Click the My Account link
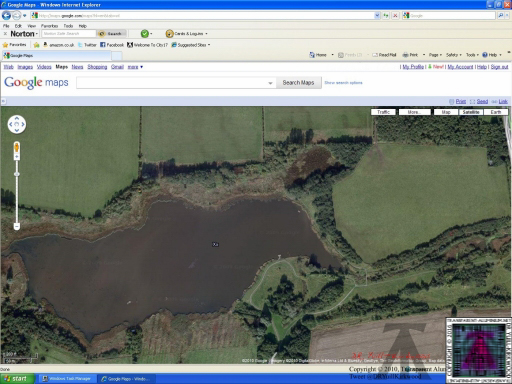Viewport: 512px width, 384px height. tap(460, 67)
